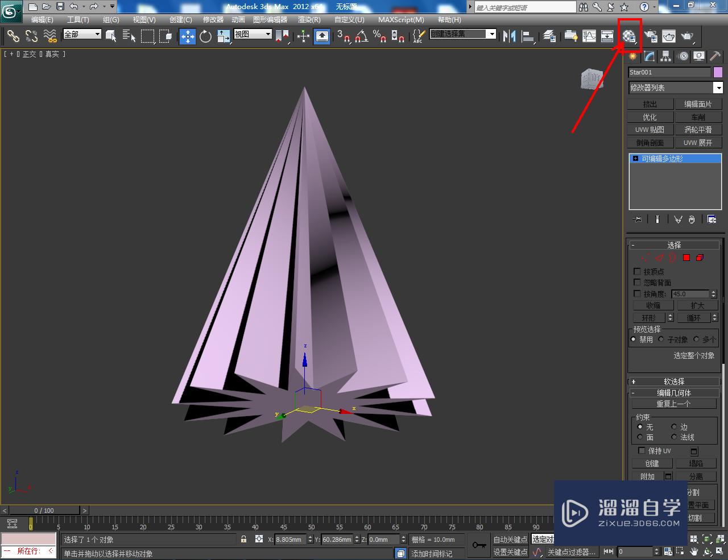Image resolution: width=728 pixels, height=560 pixels.
Task: Activate the Select and Scale tool
Action: 224,36
